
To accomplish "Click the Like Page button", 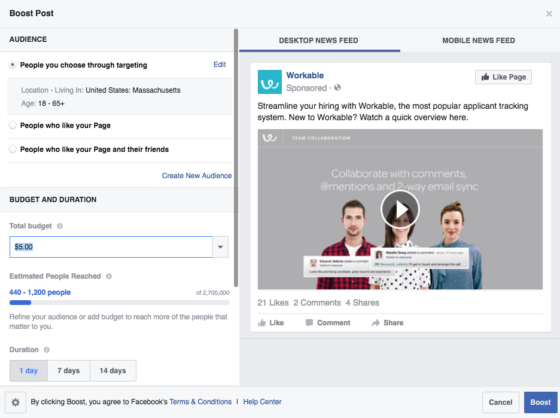I will [x=503, y=77].
